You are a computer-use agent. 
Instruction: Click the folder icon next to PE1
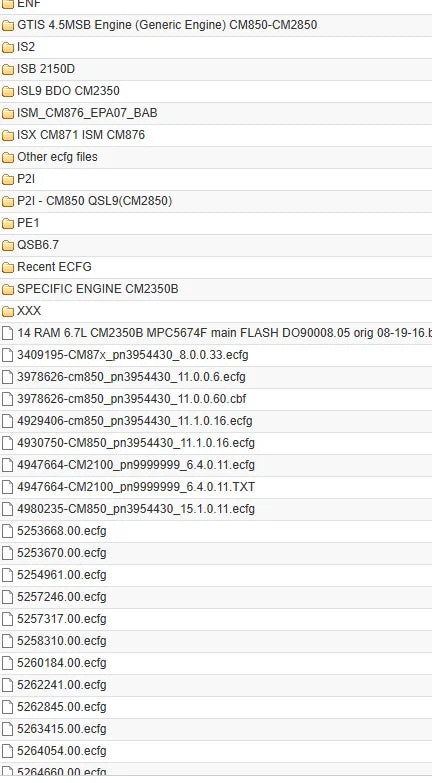7,223
